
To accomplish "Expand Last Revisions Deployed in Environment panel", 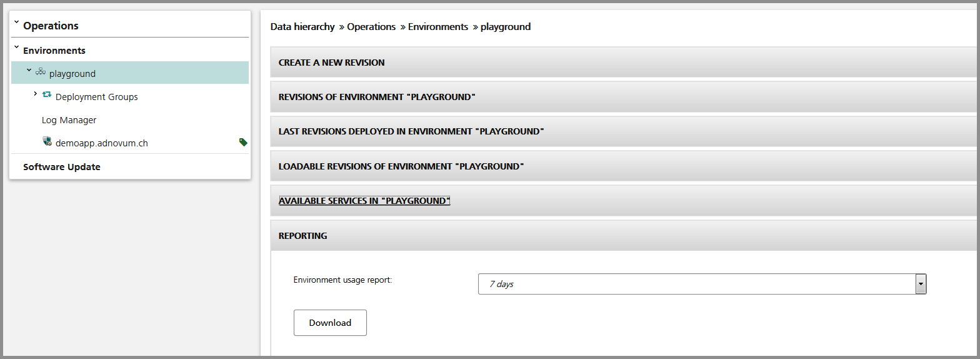I will pyautogui.click(x=625, y=131).
